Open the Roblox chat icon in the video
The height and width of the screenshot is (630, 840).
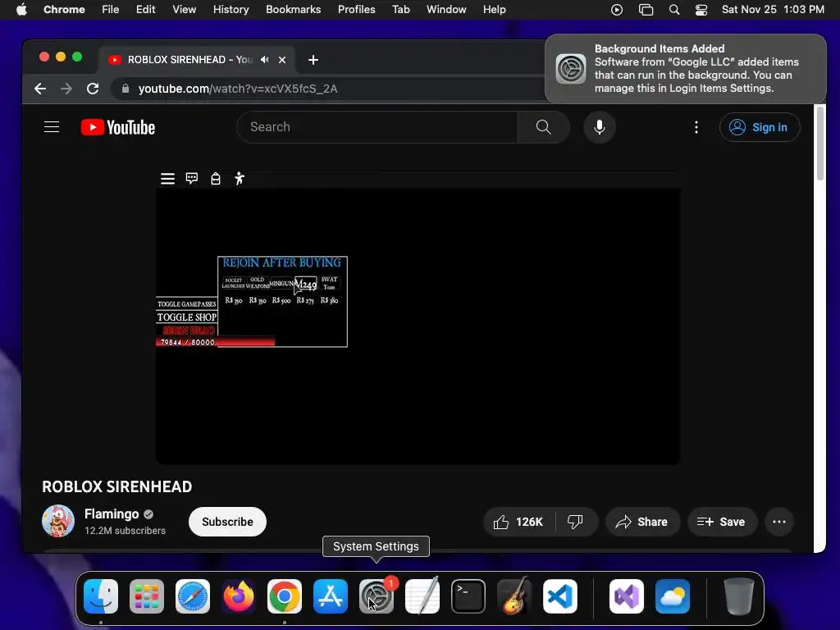(192, 178)
